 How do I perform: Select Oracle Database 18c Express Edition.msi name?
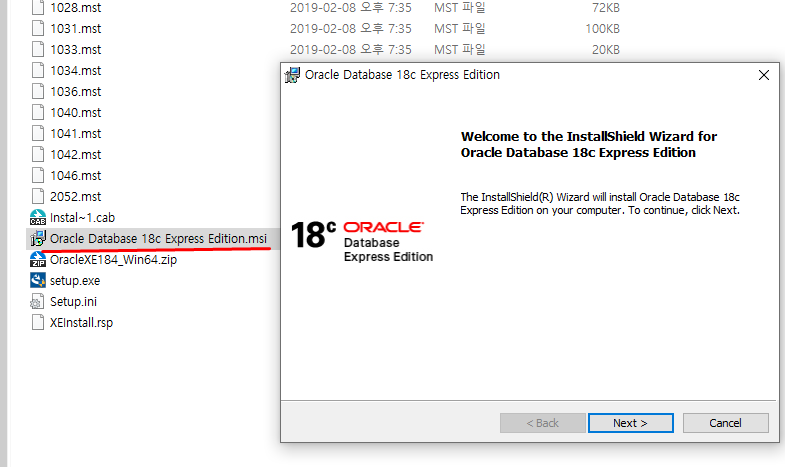158,239
